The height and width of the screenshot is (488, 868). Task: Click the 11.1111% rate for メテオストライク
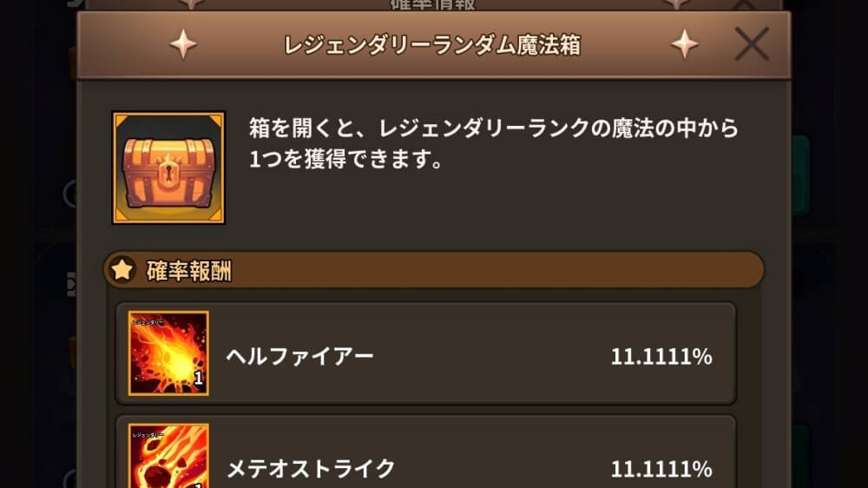[661, 469]
